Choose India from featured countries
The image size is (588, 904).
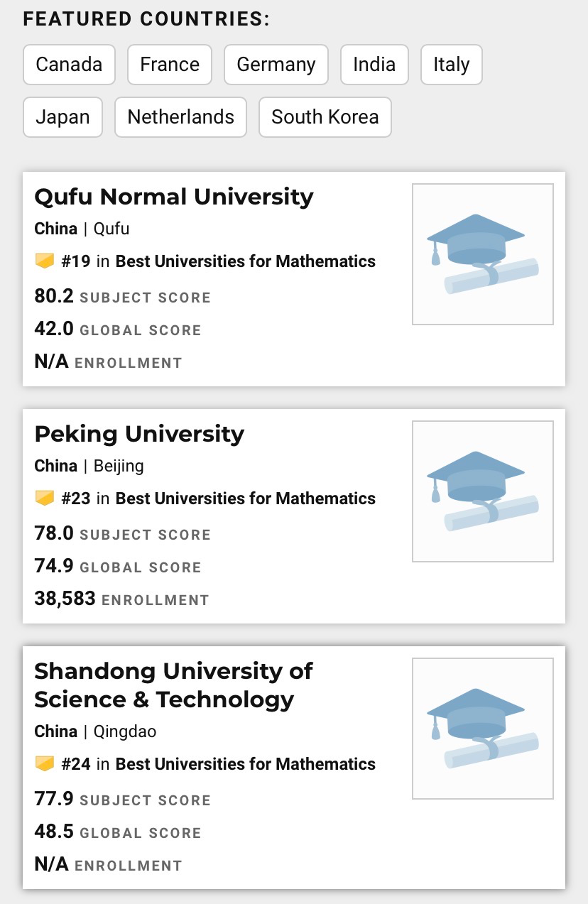374,65
